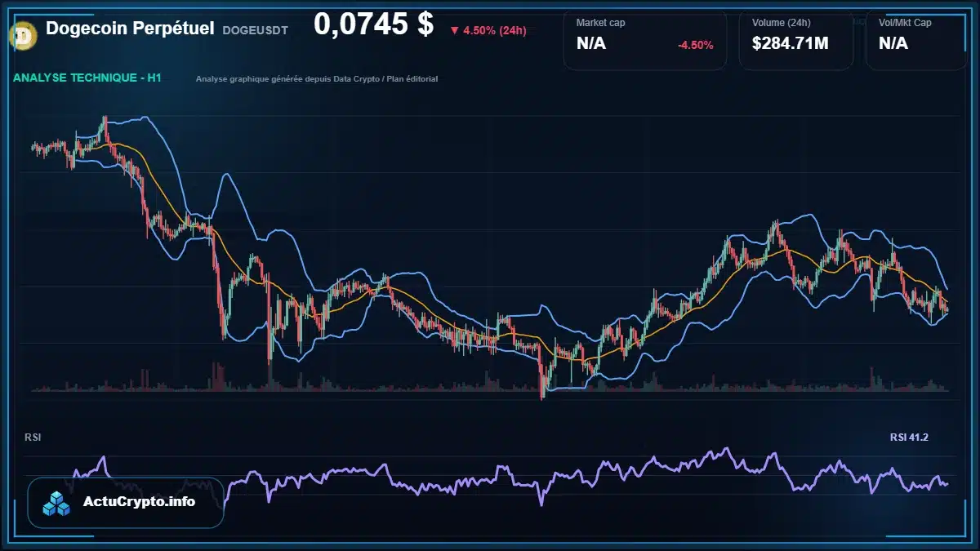Click the ANALYSE TECHNIQUE - H1 heading
The width and height of the screenshot is (980, 551).
click(x=87, y=78)
